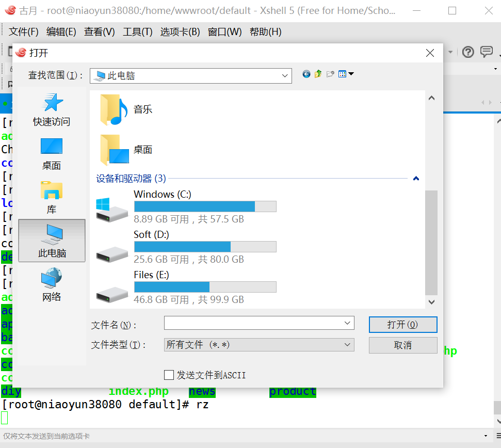Expand the Look in (查找范围) dropdown
The height and width of the screenshot is (448, 501).
285,76
